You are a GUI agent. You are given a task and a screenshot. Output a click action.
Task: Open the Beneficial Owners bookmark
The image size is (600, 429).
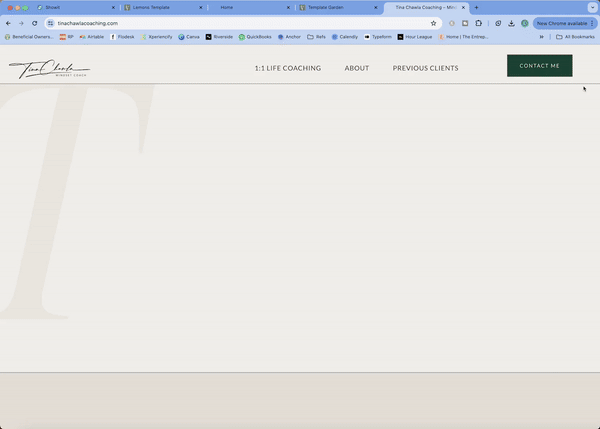[x=29, y=37]
